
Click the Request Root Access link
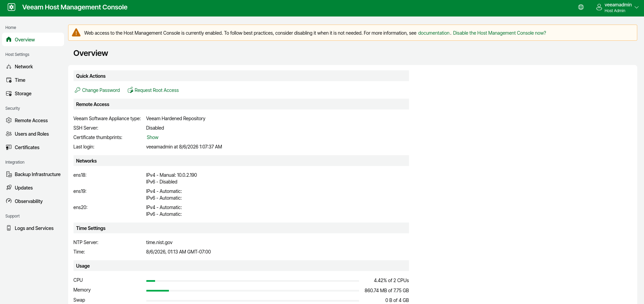coord(156,90)
